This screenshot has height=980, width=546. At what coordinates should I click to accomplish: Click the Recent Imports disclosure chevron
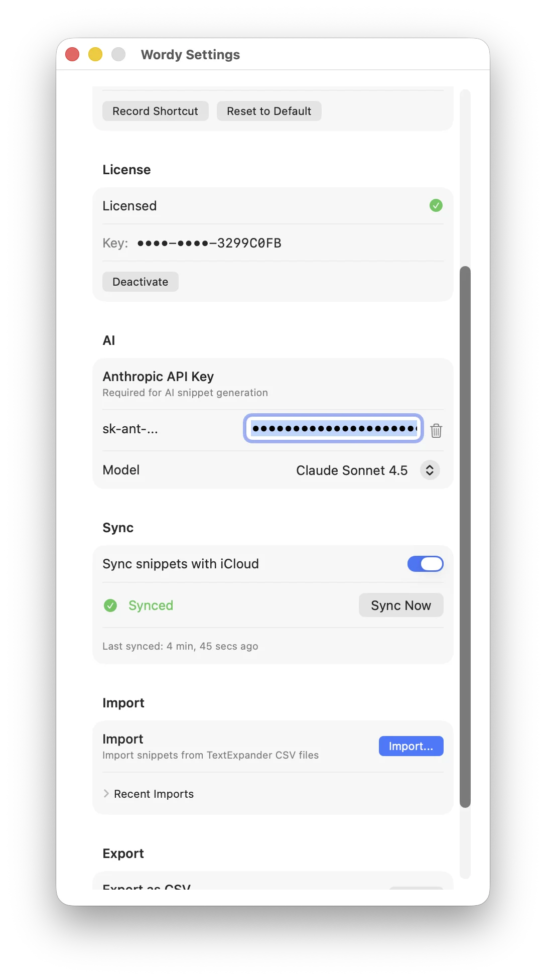tap(106, 793)
